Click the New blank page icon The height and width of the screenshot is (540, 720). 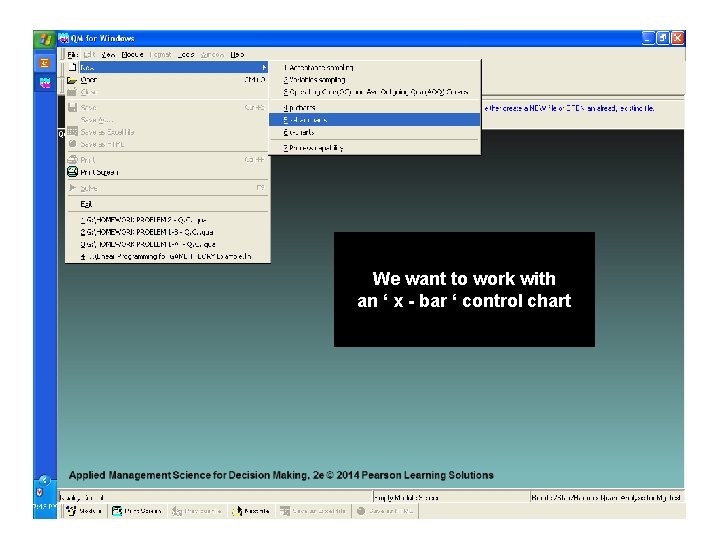pos(72,67)
